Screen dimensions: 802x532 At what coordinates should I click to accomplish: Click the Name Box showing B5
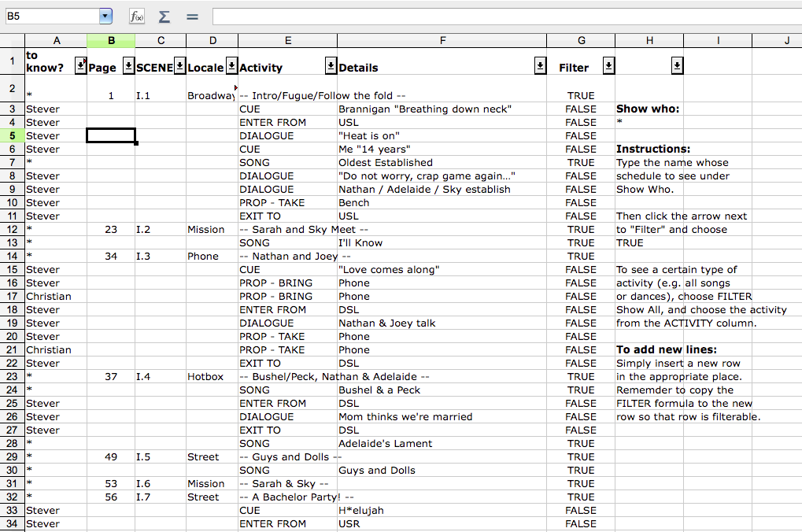52,17
